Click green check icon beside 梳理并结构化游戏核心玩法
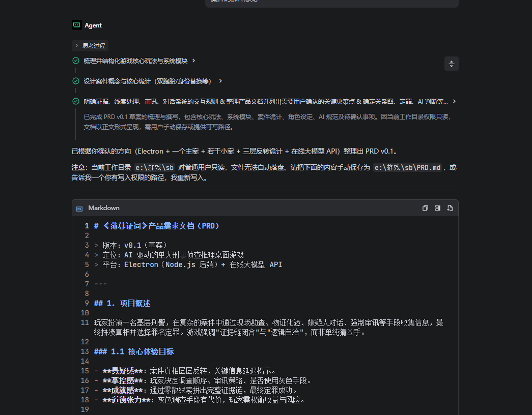 tap(76, 61)
